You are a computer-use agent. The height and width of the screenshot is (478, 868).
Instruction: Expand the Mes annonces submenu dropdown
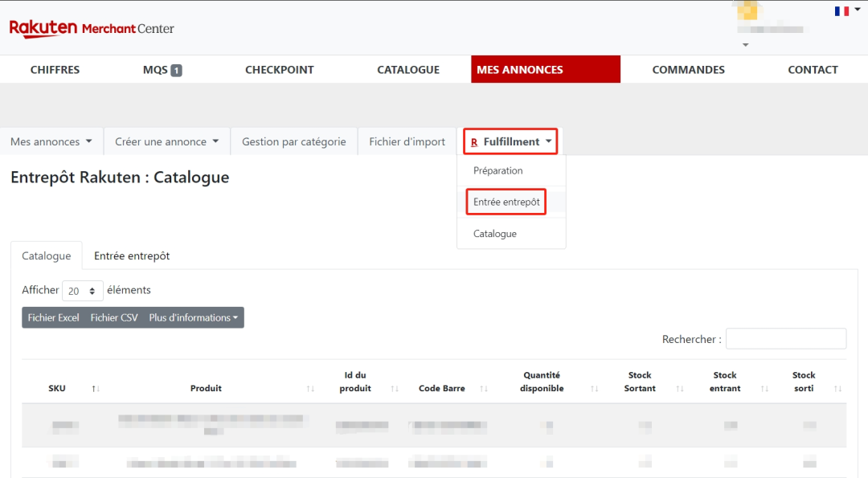click(x=51, y=141)
